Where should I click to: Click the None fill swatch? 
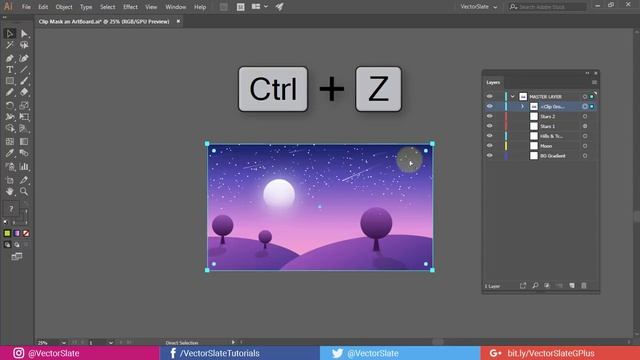[x=26, y=233]
